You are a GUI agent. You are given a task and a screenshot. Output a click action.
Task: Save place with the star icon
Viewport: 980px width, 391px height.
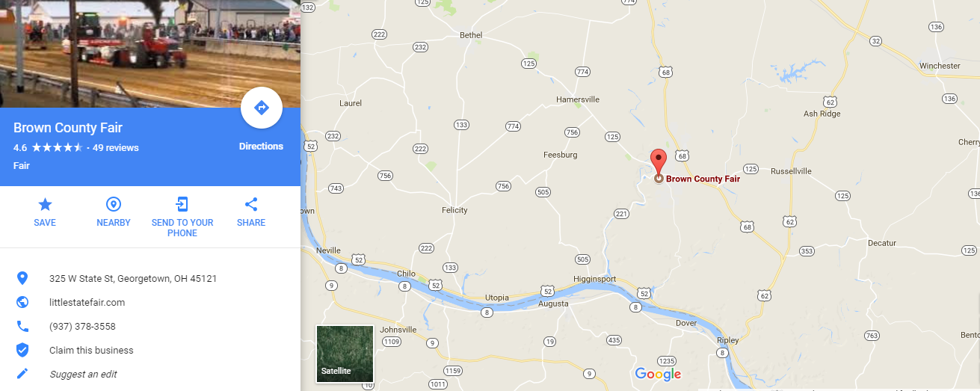tap(45, 205)
